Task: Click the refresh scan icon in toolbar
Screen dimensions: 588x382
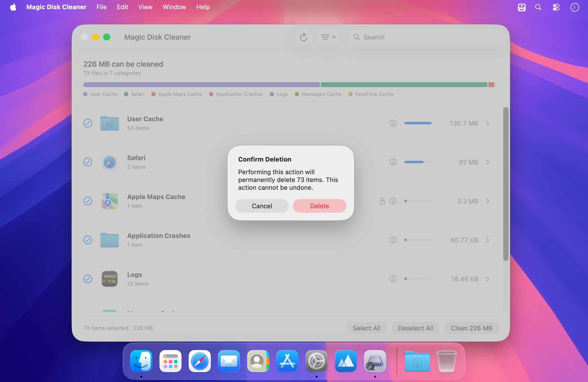Action: [303, 37]
